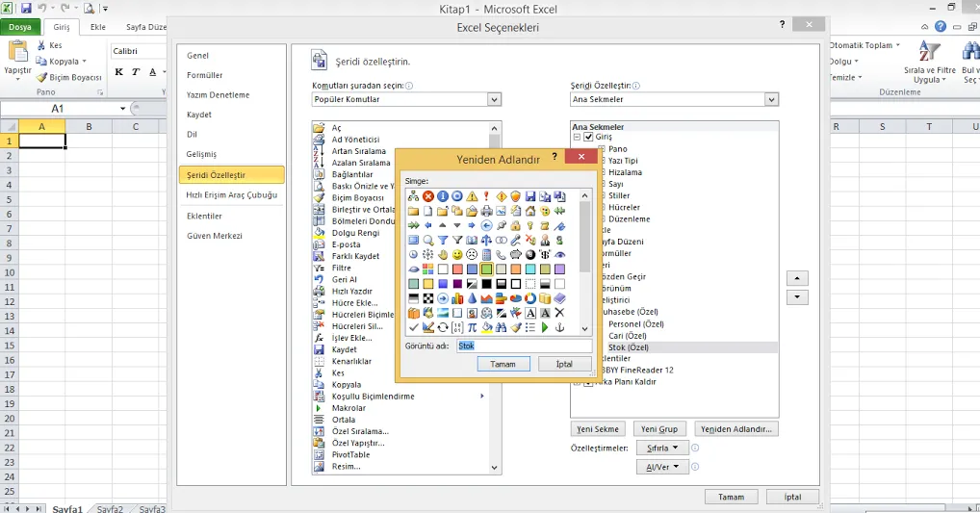Click Tamam in the rename dialog

point(503,364)
